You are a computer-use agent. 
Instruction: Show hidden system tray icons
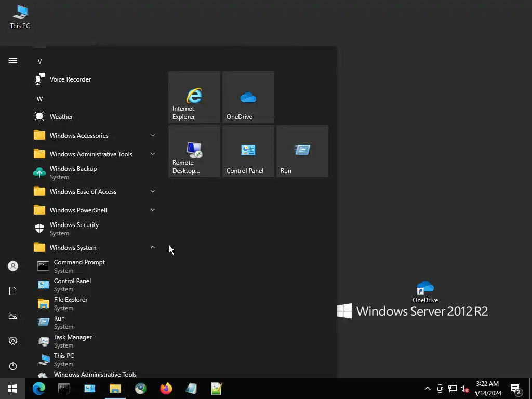428,389
